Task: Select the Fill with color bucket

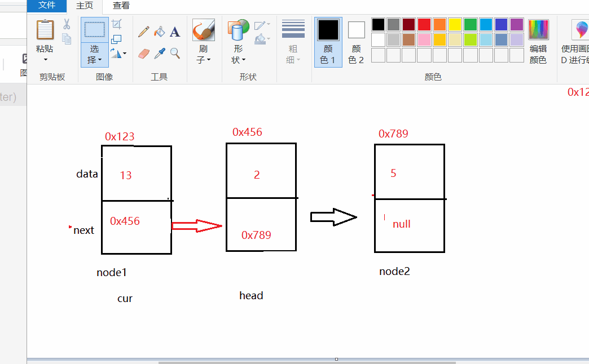Action: [x=159, y=32]
